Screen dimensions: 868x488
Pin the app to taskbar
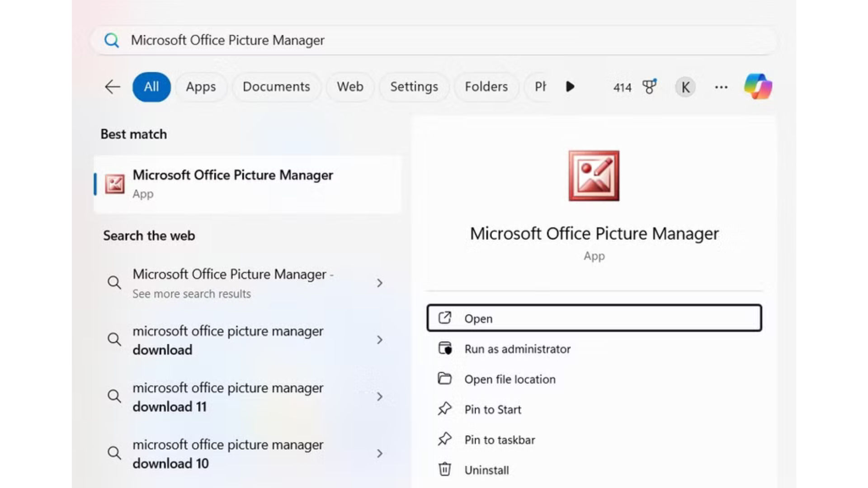[500, 439]
